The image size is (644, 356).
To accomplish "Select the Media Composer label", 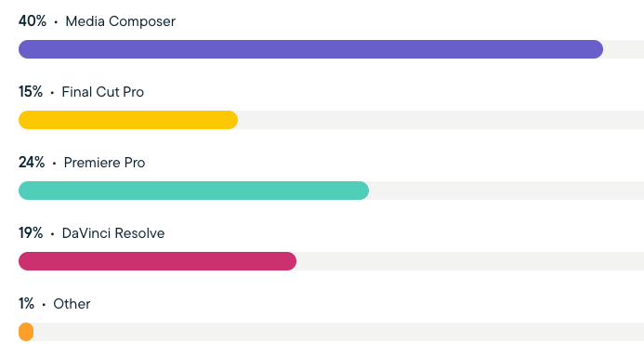I will coord(120,21).
